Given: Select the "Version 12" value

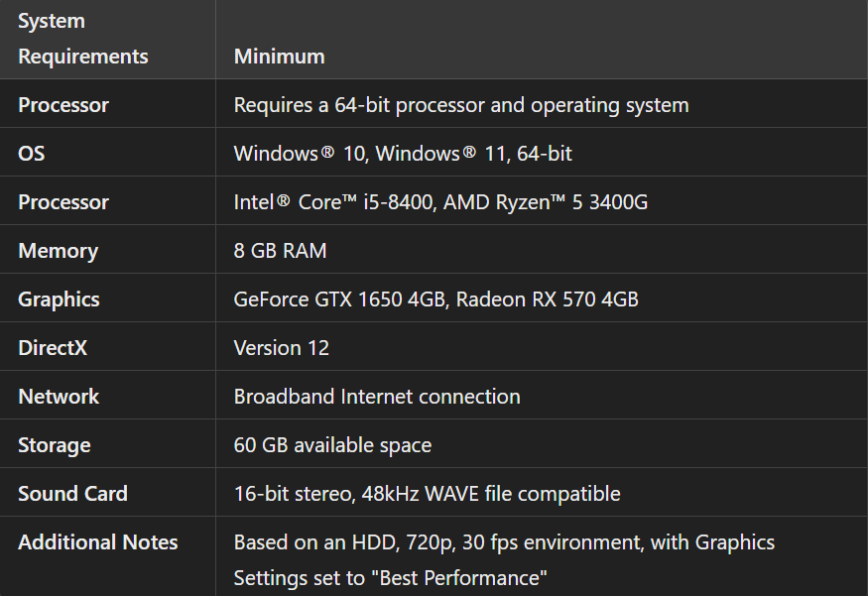Looking at the screenshot, I should point(282,348).
